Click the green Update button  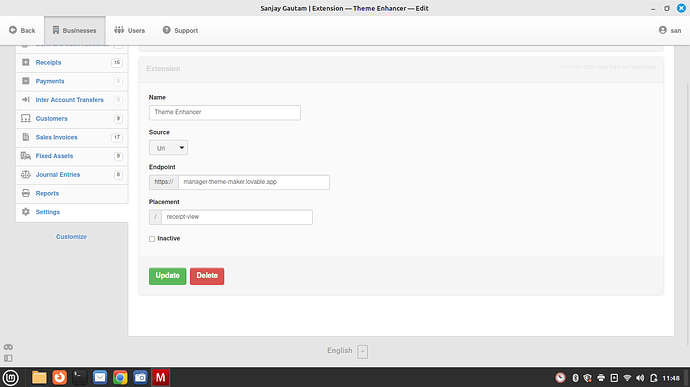click(x=167, y=276)
